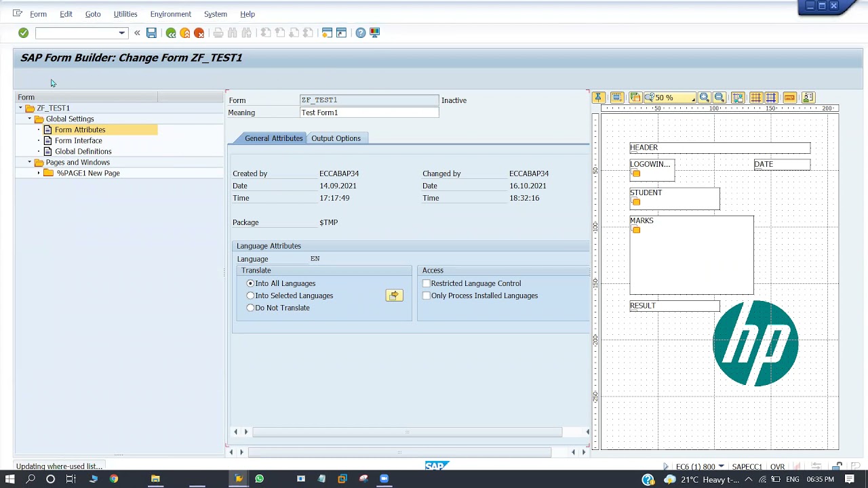Screen dimensions: 868x488
Task: Show hidden icons in Windows system tray
Action: click(749, 479)
